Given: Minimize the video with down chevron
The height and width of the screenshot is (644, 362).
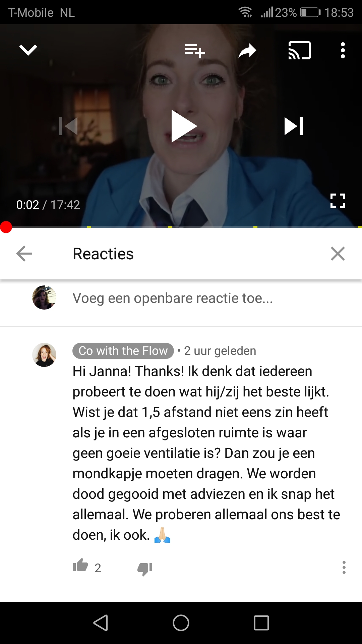Looking at the screenshot, I should (x=28, y=50).
